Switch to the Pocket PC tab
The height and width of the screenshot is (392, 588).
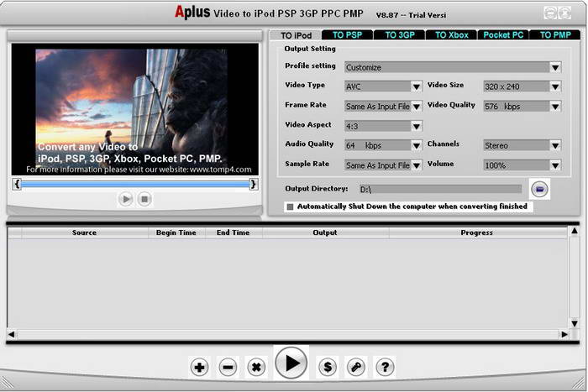pyautogui.click(x=503, y=35)
